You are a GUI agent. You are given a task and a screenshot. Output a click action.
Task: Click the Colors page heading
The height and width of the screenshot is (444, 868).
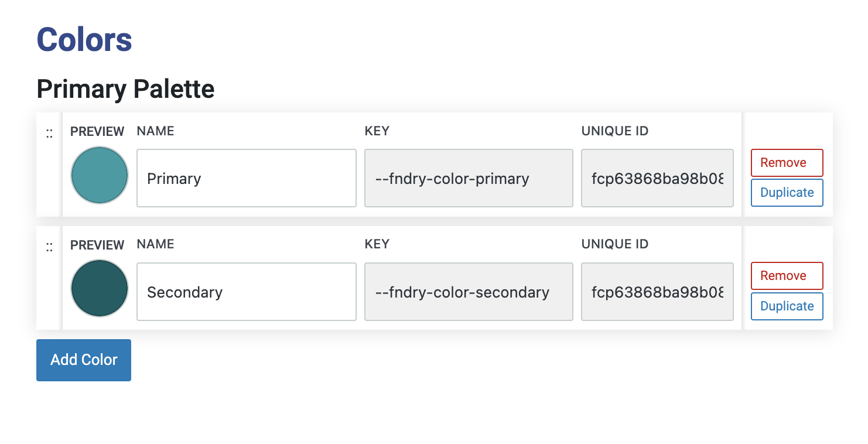84,40
